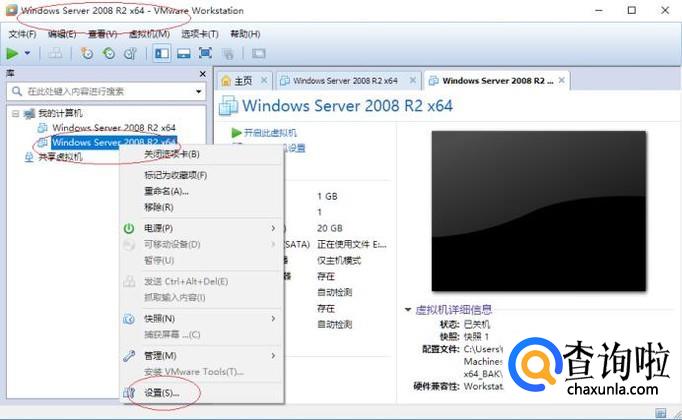Close the middle Windows Server 2008 R2 x64 tab
The image size is (682, 420).
click(x=413, y=80)
